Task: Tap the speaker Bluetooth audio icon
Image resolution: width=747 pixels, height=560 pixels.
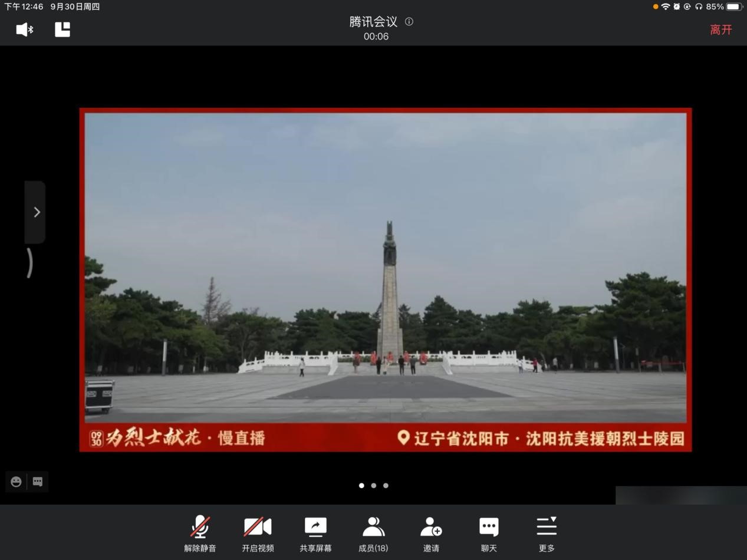Action: (24, 29)
